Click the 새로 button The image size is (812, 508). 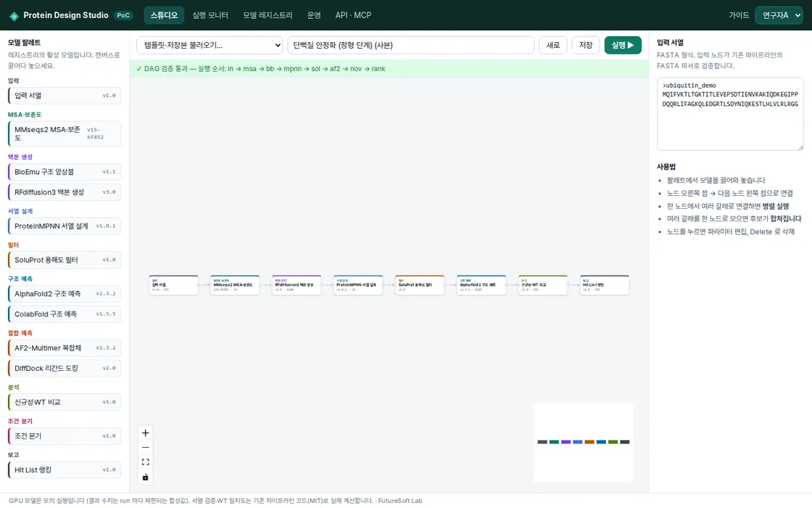553,45
